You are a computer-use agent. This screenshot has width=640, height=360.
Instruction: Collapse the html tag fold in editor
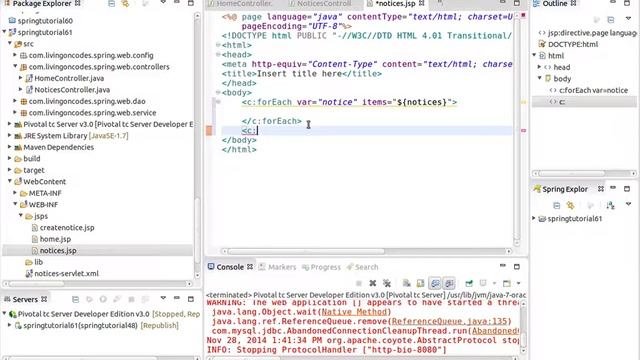218,45
